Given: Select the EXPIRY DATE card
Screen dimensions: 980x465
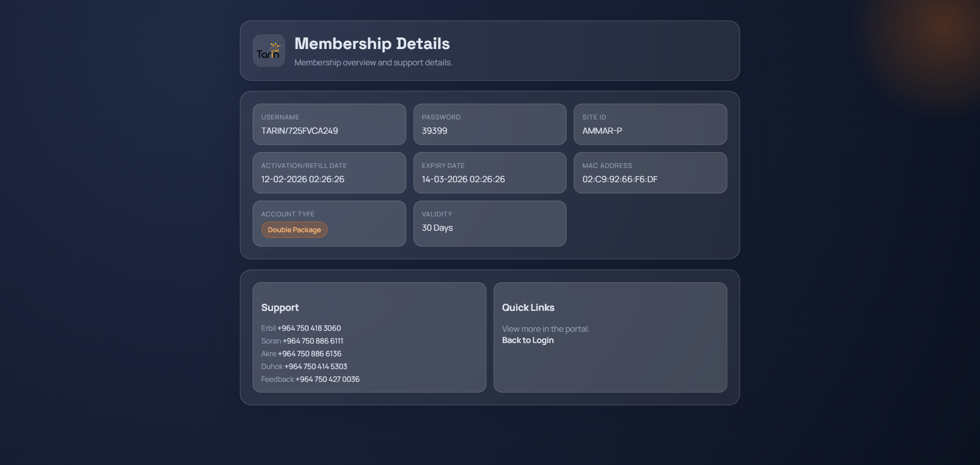Looking at the screenshot, I should (x=489, y=173).
